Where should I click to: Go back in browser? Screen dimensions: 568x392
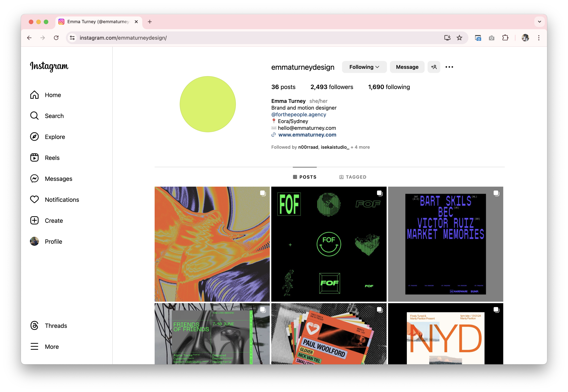point(29,38)
